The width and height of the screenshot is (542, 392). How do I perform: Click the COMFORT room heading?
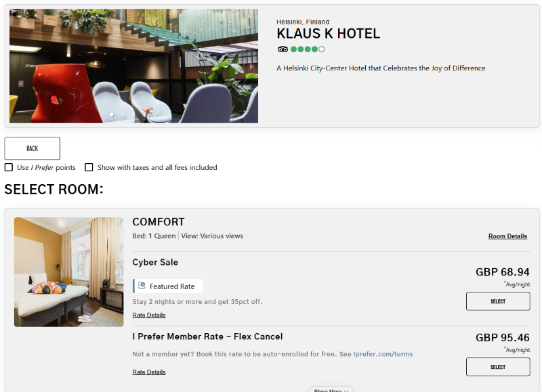[x=159, y=222]
